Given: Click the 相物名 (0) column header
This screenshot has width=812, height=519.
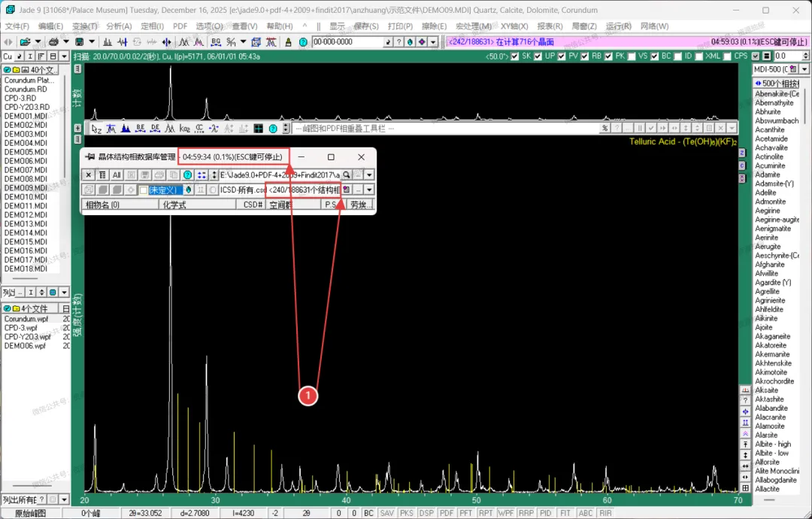Looking at the screenshot, I should tap(120, 205).
